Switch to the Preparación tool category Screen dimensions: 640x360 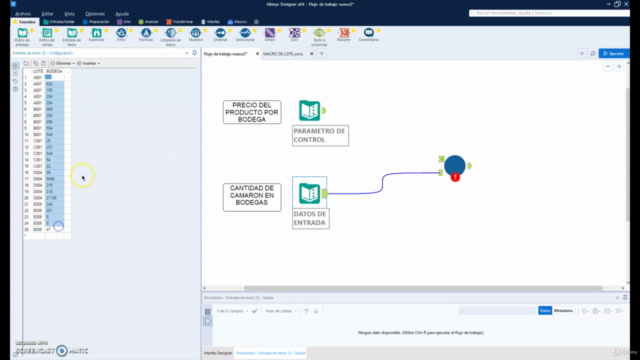point(96,22)
